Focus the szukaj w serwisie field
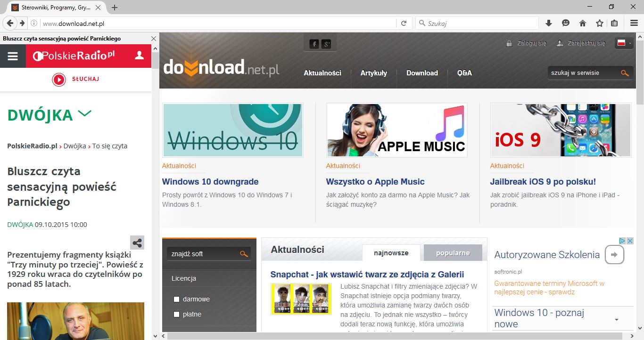644x340 pixels. [585, 73]
